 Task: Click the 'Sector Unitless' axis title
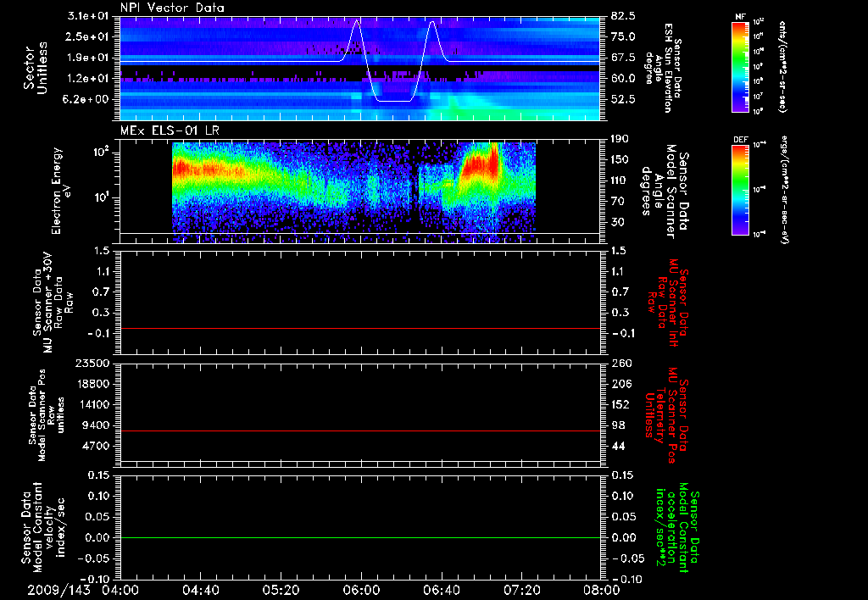click(36, 68)
